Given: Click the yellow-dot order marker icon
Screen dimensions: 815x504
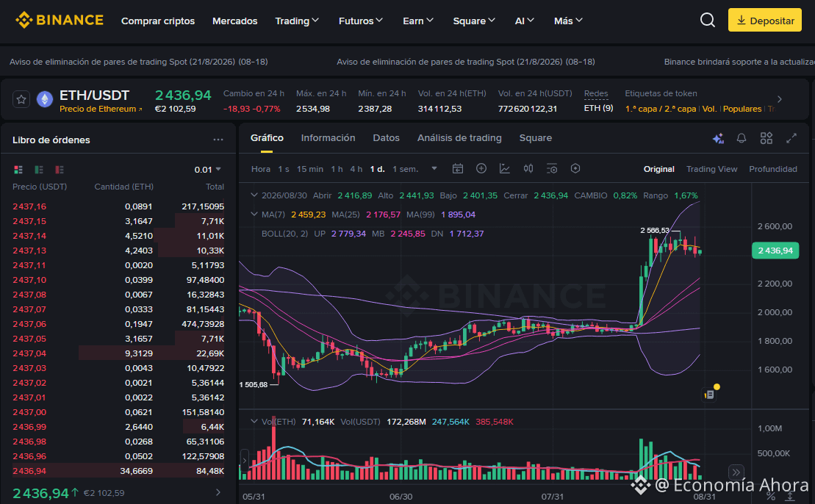Looking at the screenshot, I should (711, 393).
